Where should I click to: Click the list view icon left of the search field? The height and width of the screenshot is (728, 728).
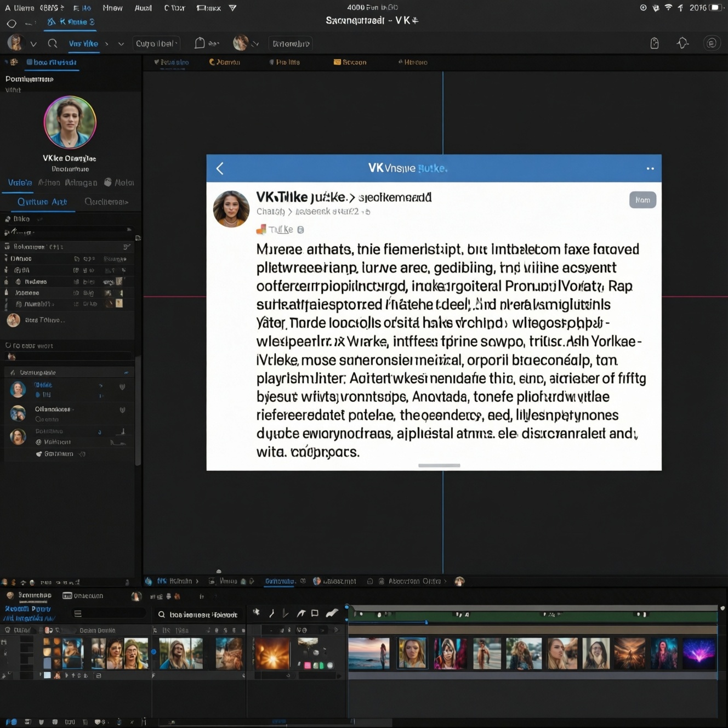[x=78, y=613]
